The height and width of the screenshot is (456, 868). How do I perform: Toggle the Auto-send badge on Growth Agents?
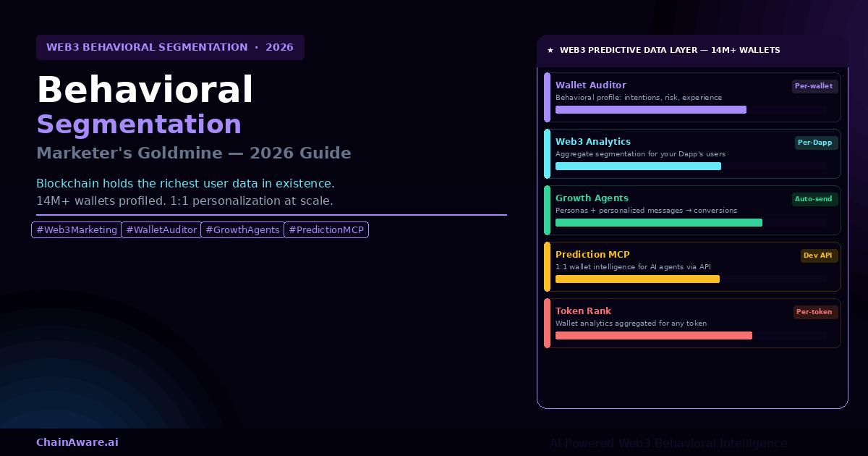tap(814, 199)
